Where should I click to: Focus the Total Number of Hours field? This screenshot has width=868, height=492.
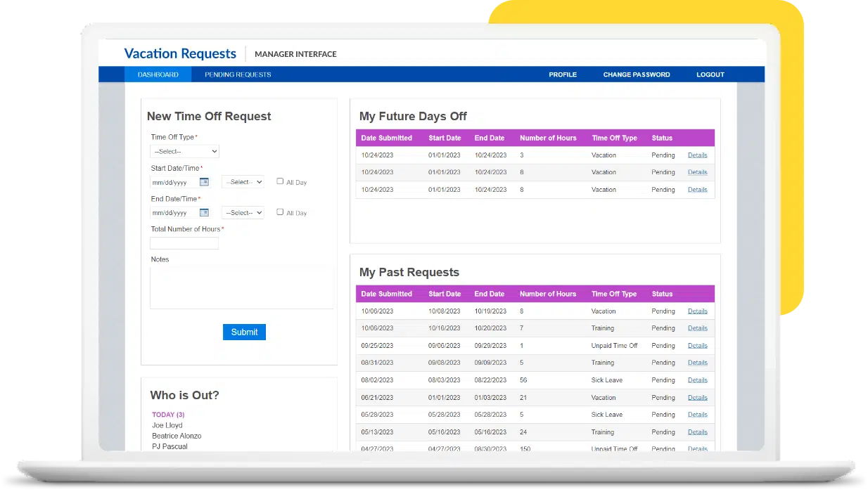pyautogui.click(x=184, y=243)
